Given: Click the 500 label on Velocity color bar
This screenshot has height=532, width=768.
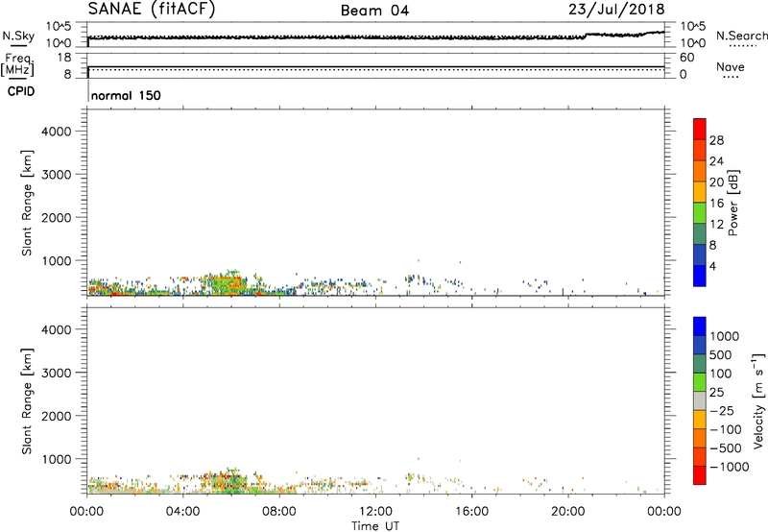Looking at the screenshot, I should coord(720,354).
